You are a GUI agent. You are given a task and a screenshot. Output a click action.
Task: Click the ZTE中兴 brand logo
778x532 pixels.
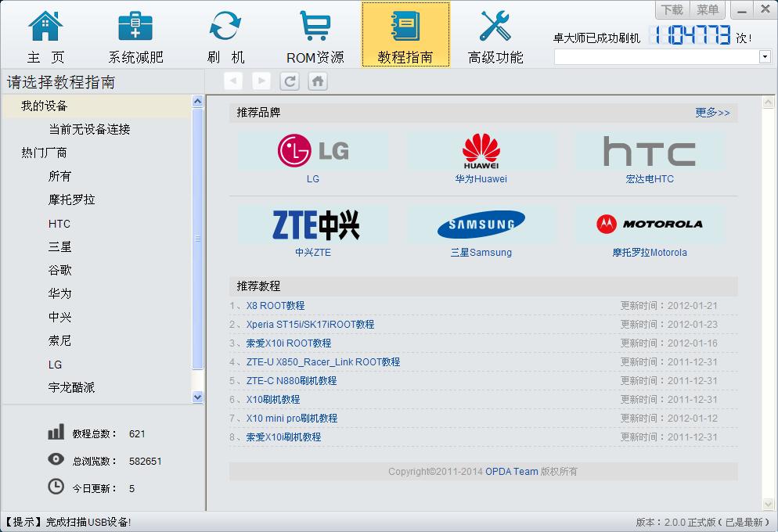[x=316, y=224]
